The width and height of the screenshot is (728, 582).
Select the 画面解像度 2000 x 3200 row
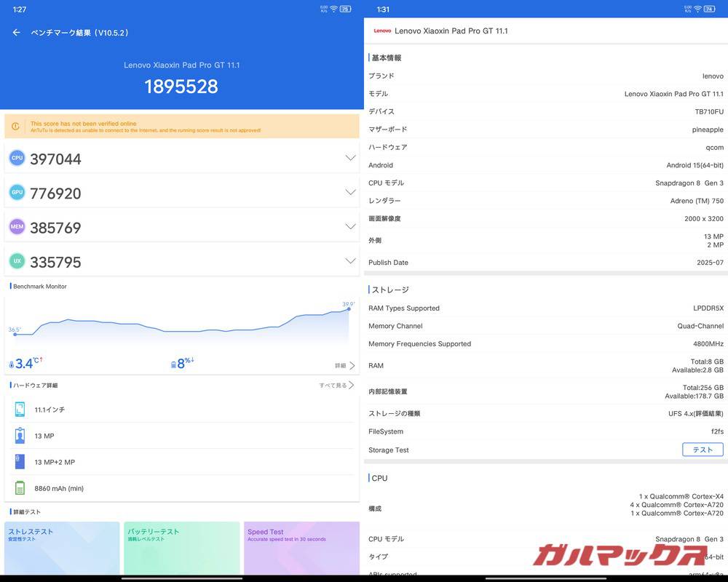[545, 218]
